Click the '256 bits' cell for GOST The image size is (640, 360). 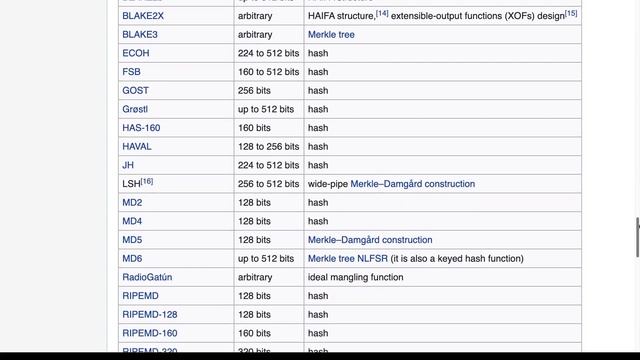pyautogui.click(x=269, y=91)
